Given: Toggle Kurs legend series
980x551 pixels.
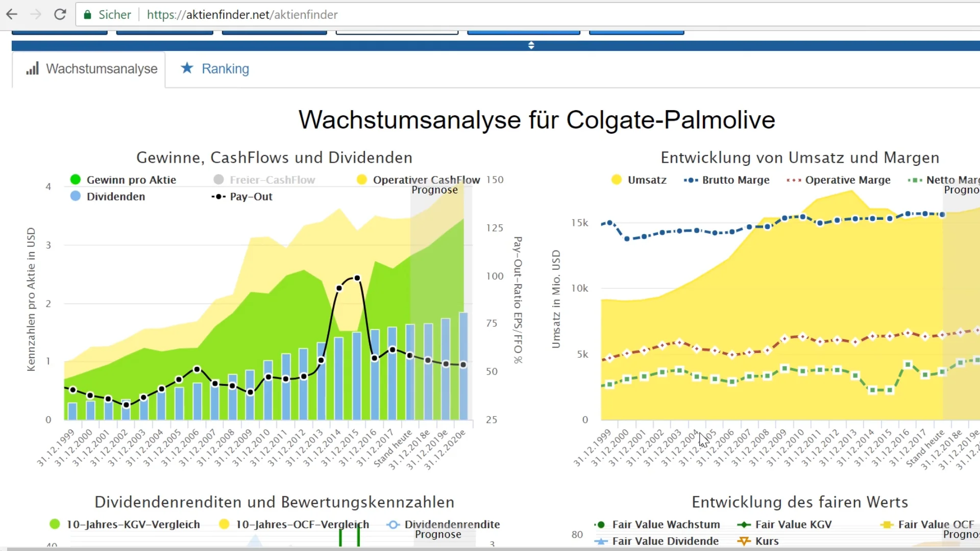Looking at the screenshot, I should point(758,541).
